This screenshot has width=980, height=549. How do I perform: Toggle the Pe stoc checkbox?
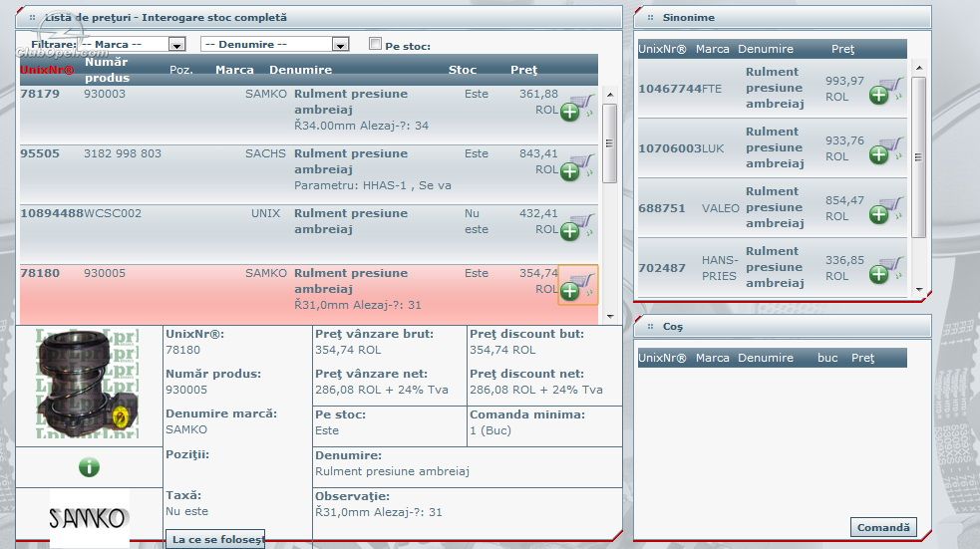tap(375, 44)
